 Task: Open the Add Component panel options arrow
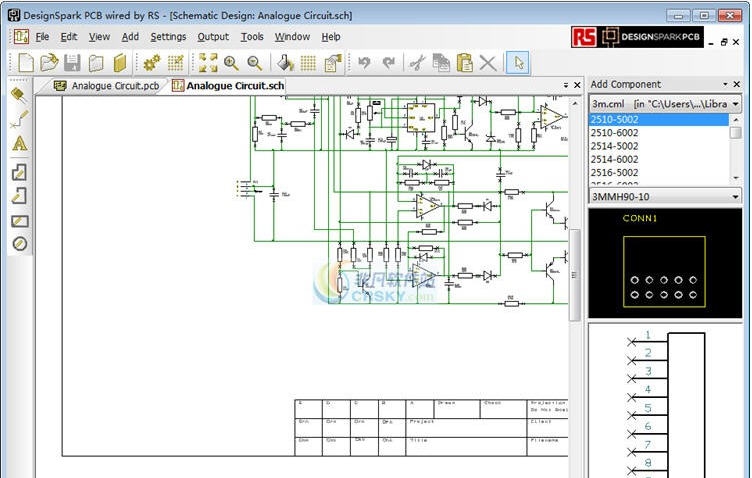725,84
